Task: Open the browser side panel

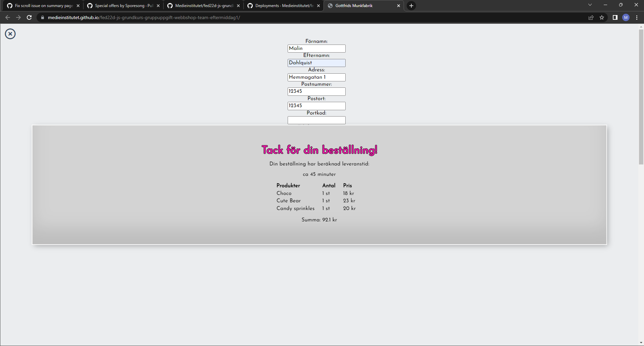Action: (615, 17)
